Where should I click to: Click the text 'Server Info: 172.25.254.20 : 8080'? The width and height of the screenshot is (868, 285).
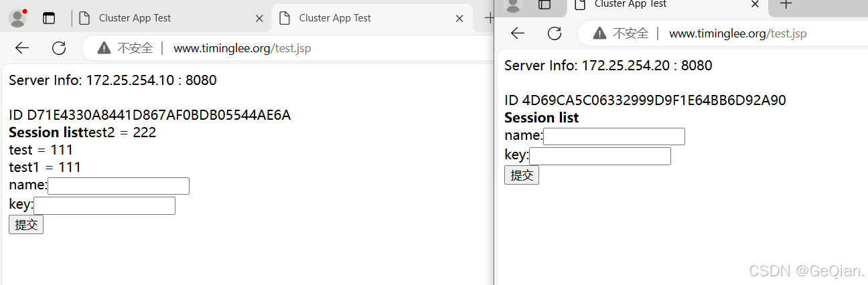pos(608,66)
